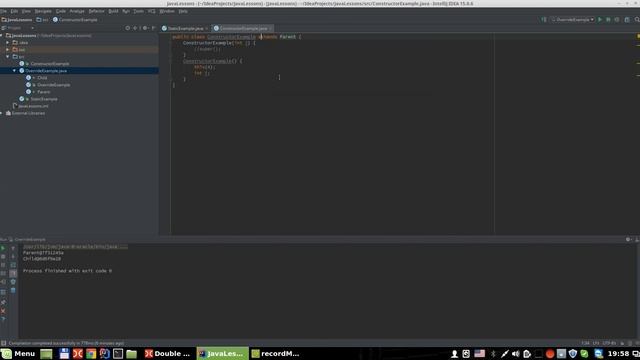Screen dimensions: 640x360
Task: Open Project panel settings gear
Action: pyautogui.click(x=145, y=28)
